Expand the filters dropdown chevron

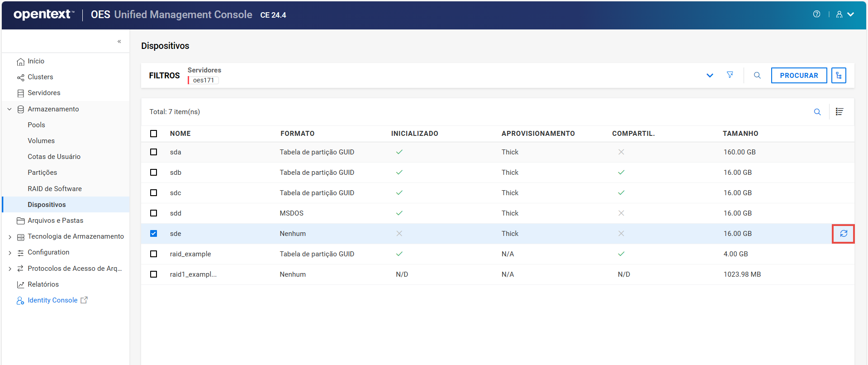pyautogui.click(x=710, y=75)
